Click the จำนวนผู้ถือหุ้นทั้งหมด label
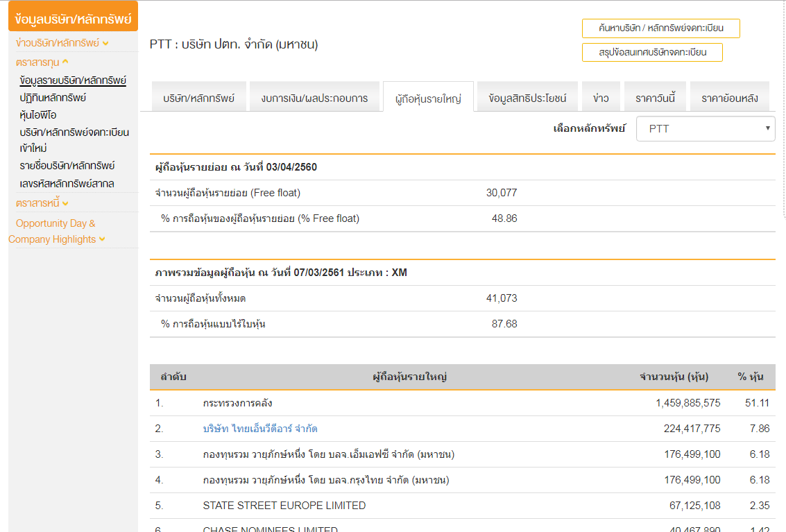Screen dimensions: 786x532 [200, 298]
